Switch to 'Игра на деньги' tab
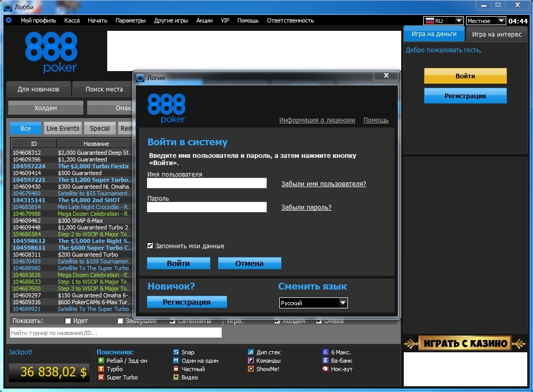The height and width of the screenshot is (392, 533). coord(434,34)
